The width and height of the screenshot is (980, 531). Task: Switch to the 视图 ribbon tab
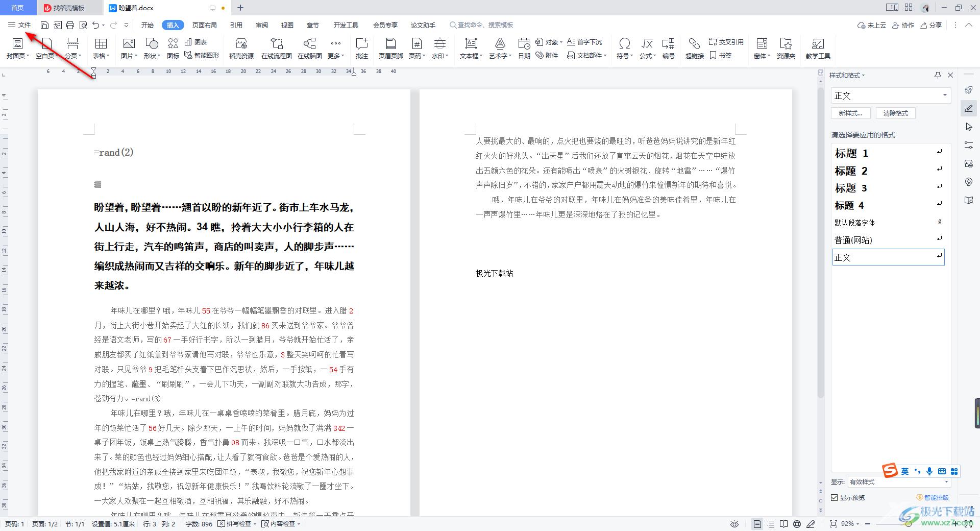(287, 25)
